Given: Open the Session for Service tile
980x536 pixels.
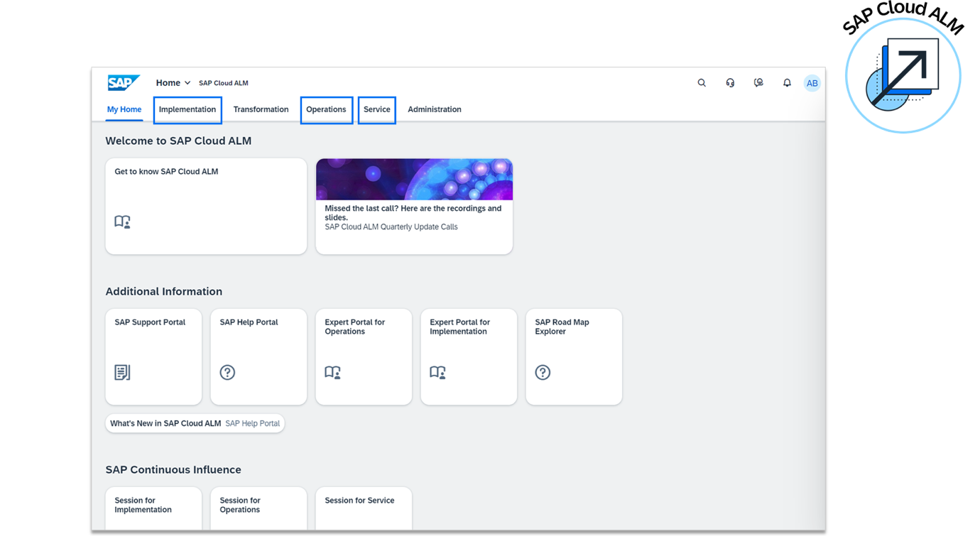Looking at the screenshot, I should click(x=364, y=508).
